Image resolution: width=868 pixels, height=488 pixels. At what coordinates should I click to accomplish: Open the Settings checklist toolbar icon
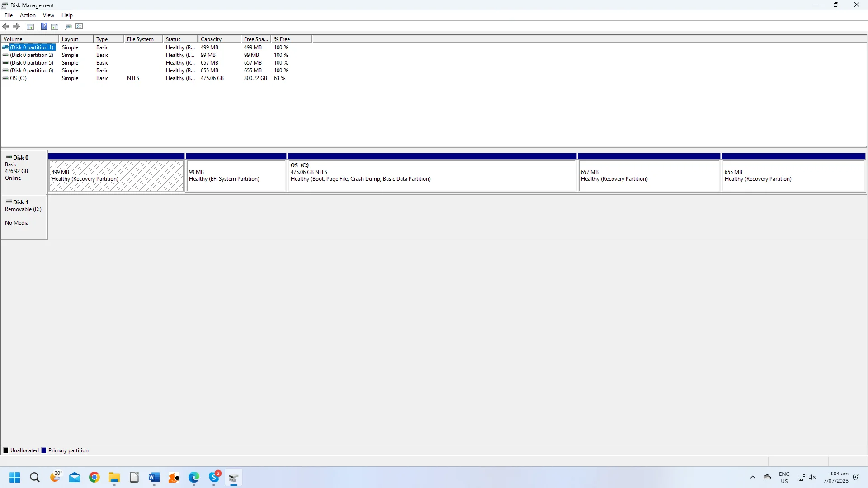(80, 27)
